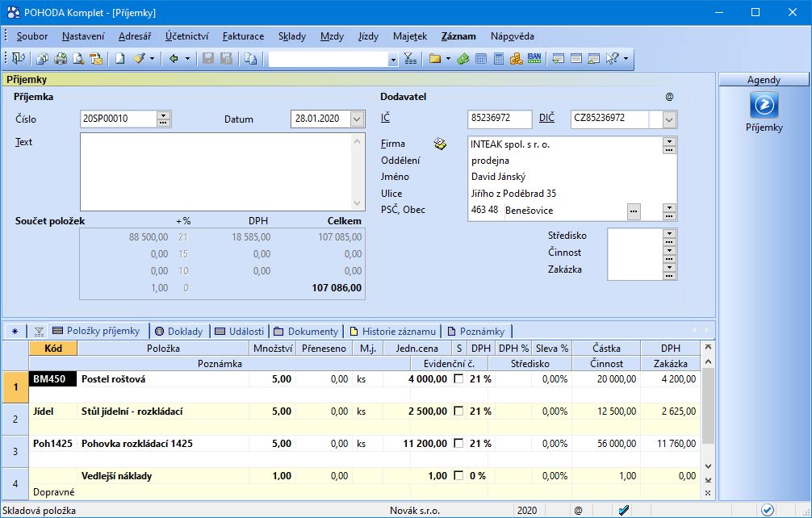Click the green banknote icon
This screenshot has width=812, height=518.
[x=463, y=58]
